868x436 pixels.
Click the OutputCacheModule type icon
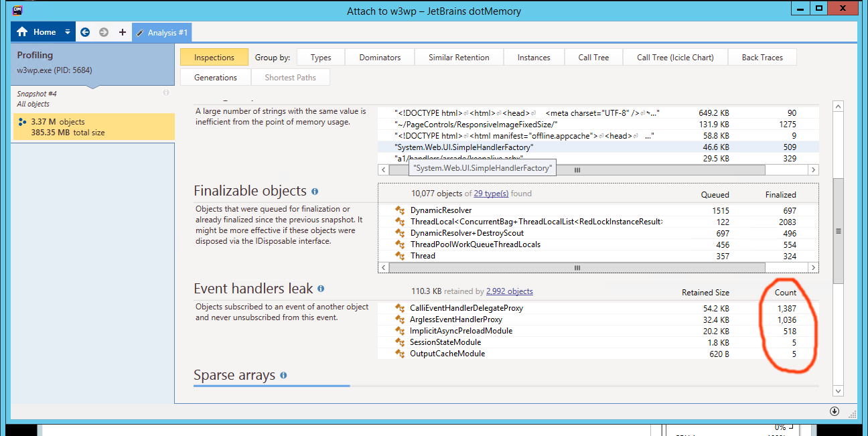point(401,354)
